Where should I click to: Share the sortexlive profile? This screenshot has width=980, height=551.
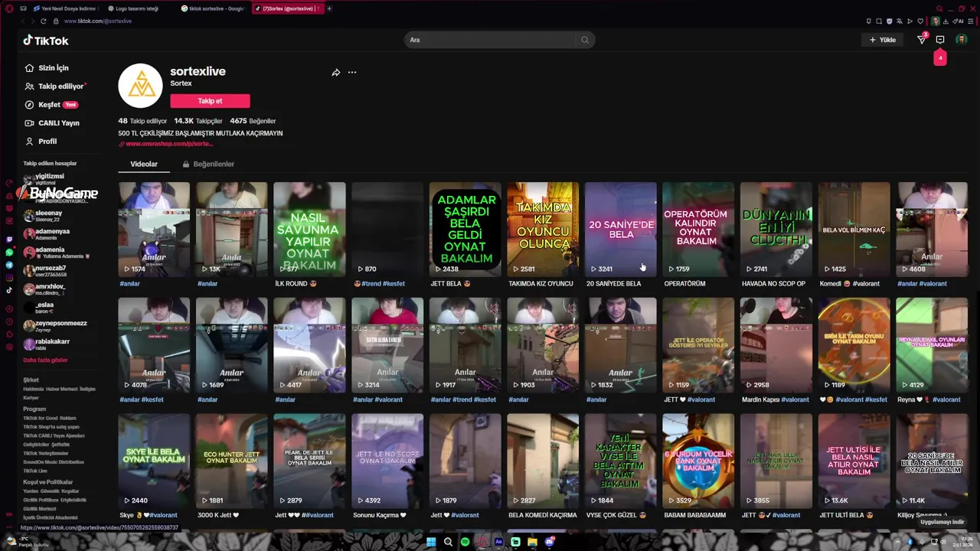tap(335, 73)
